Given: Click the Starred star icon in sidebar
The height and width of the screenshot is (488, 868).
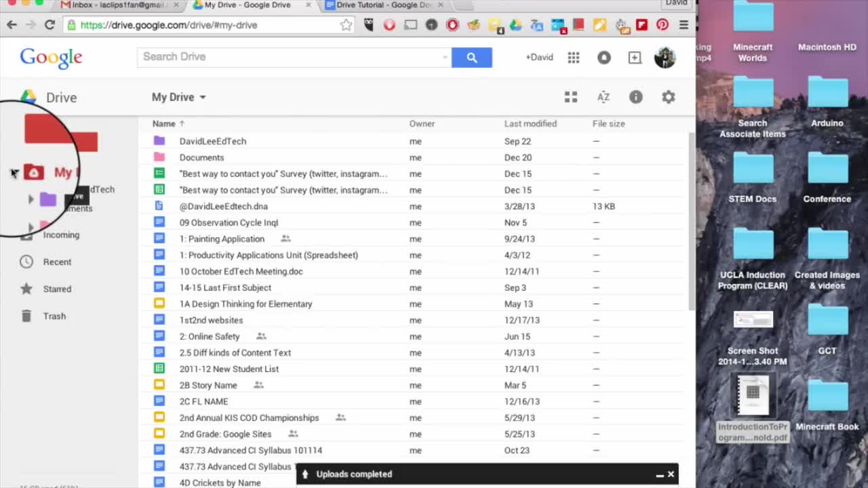Looking at the screenshot, I should point(26,289).
